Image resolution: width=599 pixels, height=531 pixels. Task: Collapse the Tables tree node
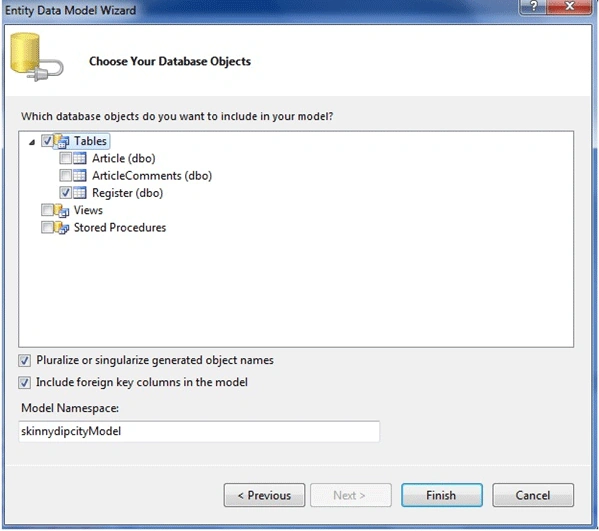[x=32, y=142]
